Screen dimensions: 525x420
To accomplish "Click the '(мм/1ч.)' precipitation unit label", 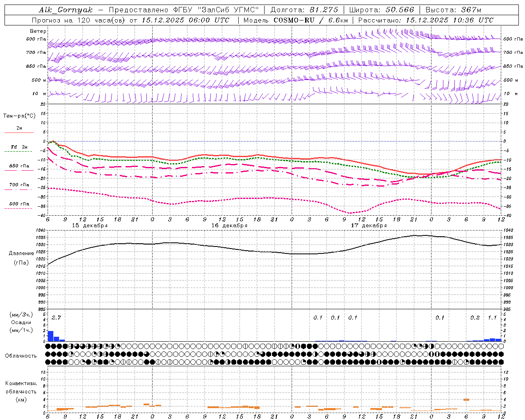I will coord(21,330).
